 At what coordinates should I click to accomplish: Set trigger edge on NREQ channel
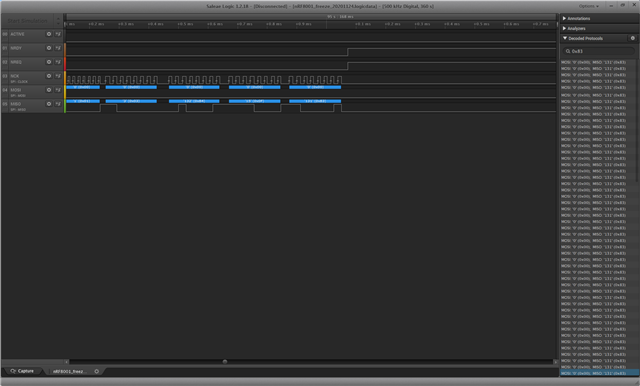pyautogui.click(x=58, y=62)
